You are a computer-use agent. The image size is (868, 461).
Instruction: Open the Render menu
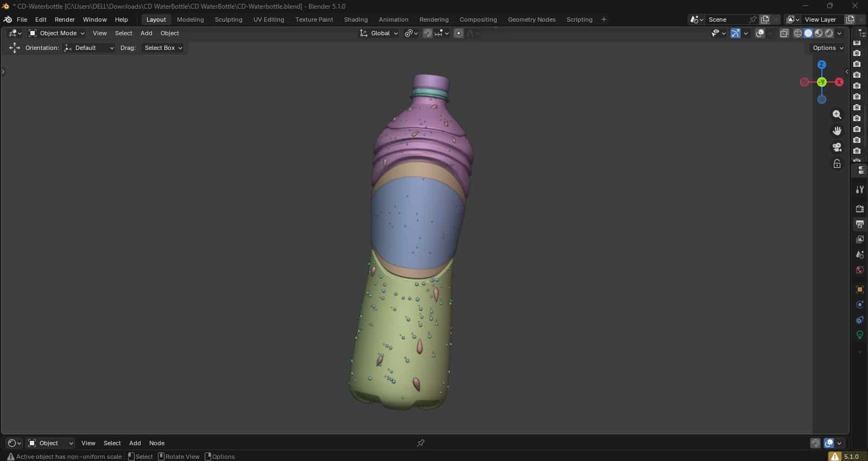pos(65,20)
